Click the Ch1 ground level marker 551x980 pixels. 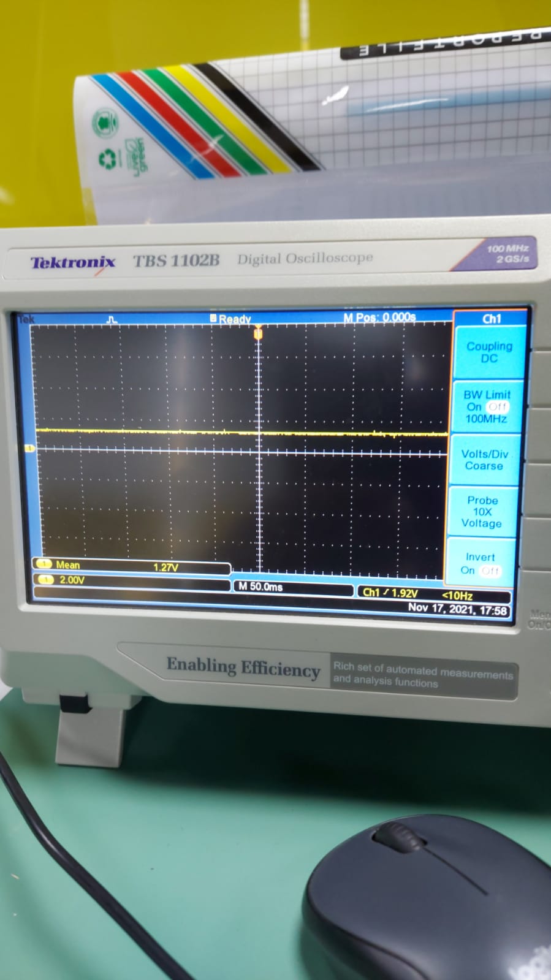tap(29, 449)
